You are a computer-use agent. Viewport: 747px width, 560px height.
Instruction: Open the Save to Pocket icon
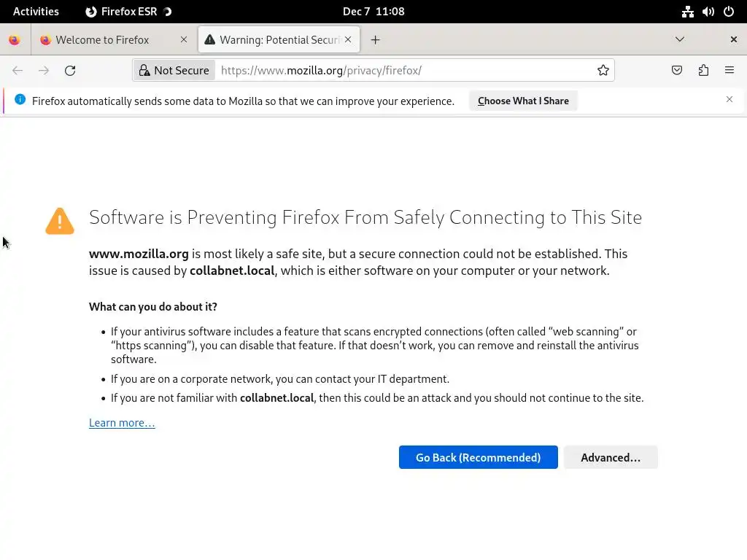tap(677, 71)
